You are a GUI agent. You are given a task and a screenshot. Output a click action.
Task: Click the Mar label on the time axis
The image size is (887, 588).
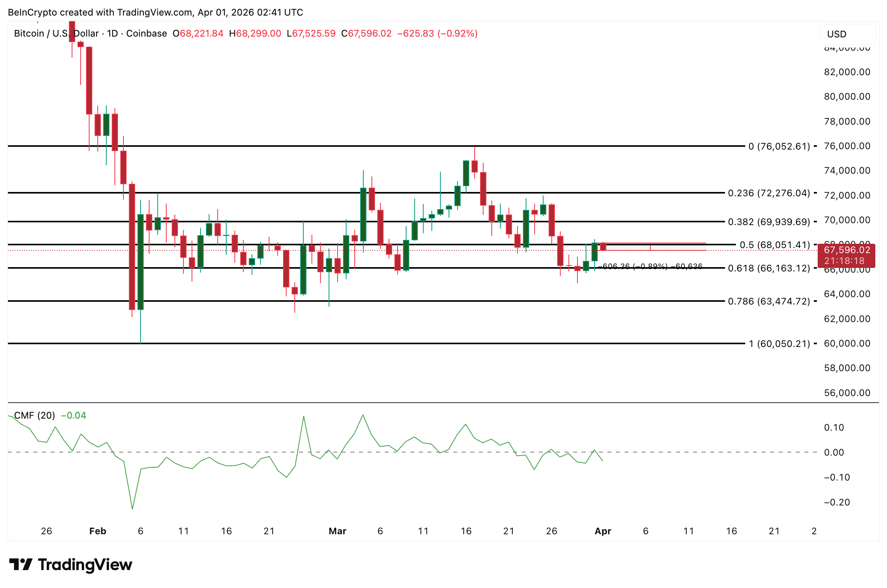pos(337,531)
